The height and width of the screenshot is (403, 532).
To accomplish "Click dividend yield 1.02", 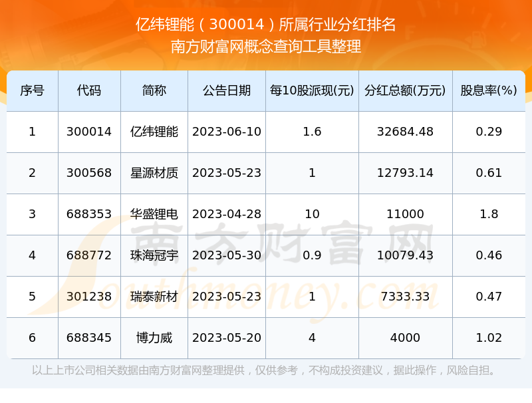I will [489, 338].
